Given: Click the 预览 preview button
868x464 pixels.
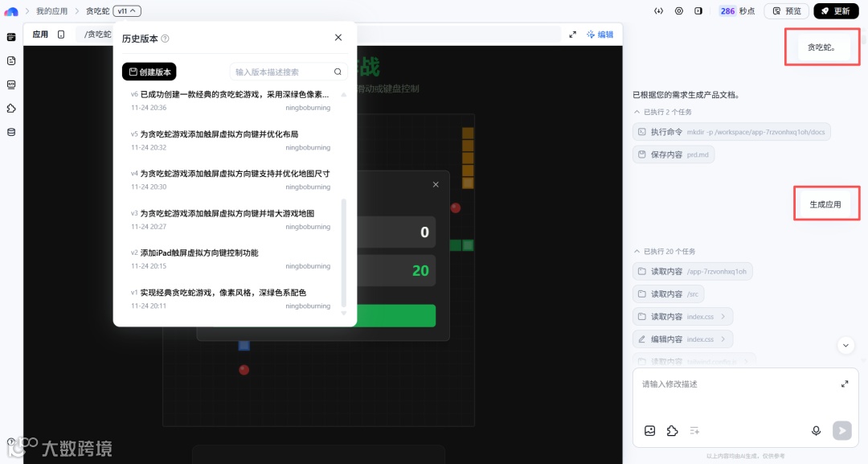Looking at the screenshot, I should (x=787, y=11).
